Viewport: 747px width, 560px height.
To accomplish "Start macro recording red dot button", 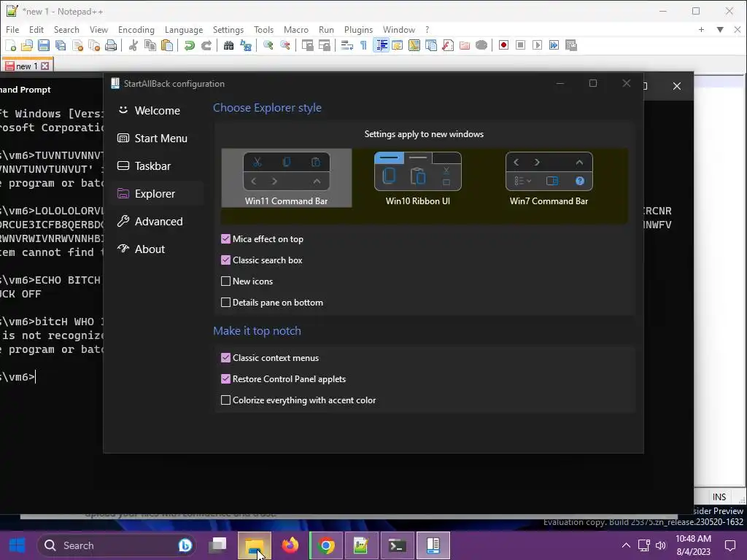I will tap(503, 45).
